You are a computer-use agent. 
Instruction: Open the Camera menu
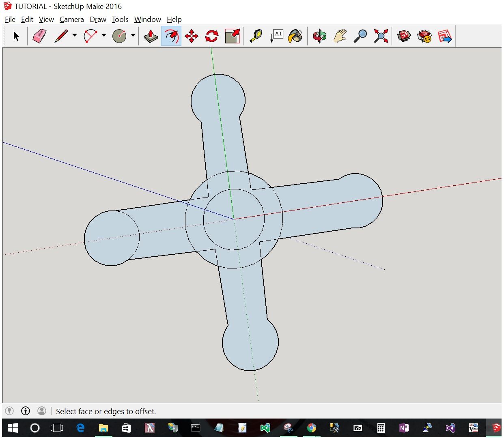point(71,19)
